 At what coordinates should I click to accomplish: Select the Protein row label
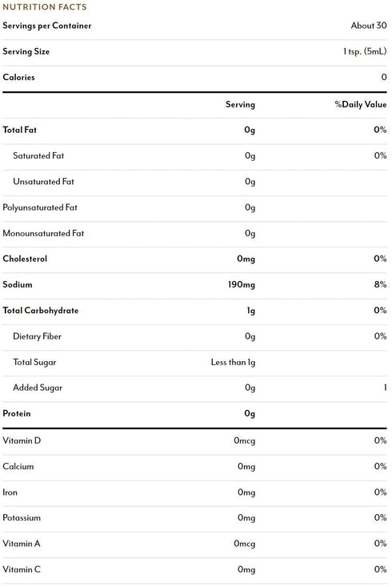pyautogui.click(x=17, y=414)
